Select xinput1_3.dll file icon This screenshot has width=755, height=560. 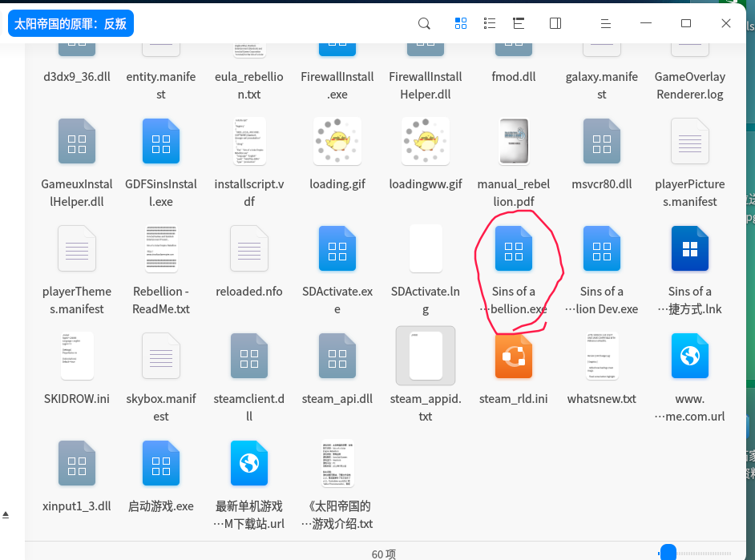tap(77, 463)
